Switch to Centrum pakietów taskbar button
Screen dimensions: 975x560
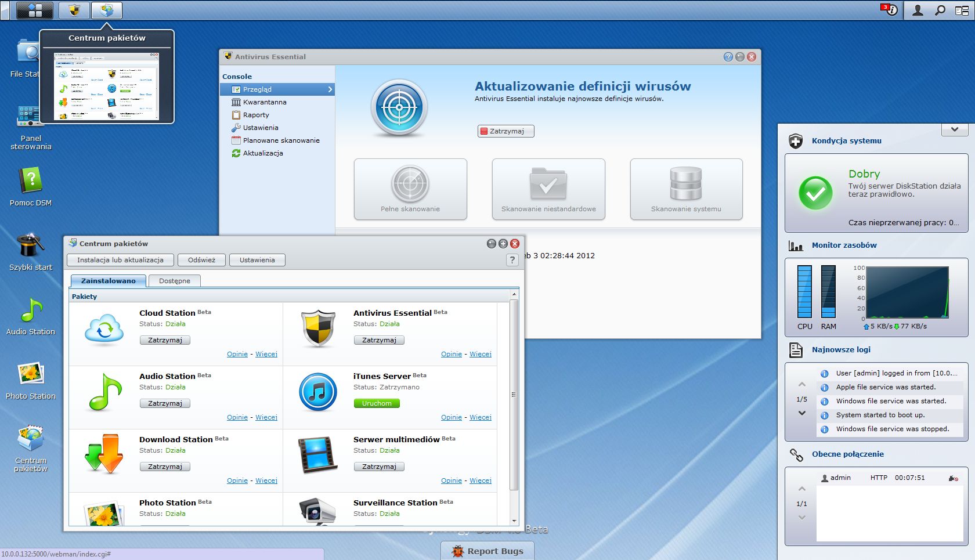107,10
